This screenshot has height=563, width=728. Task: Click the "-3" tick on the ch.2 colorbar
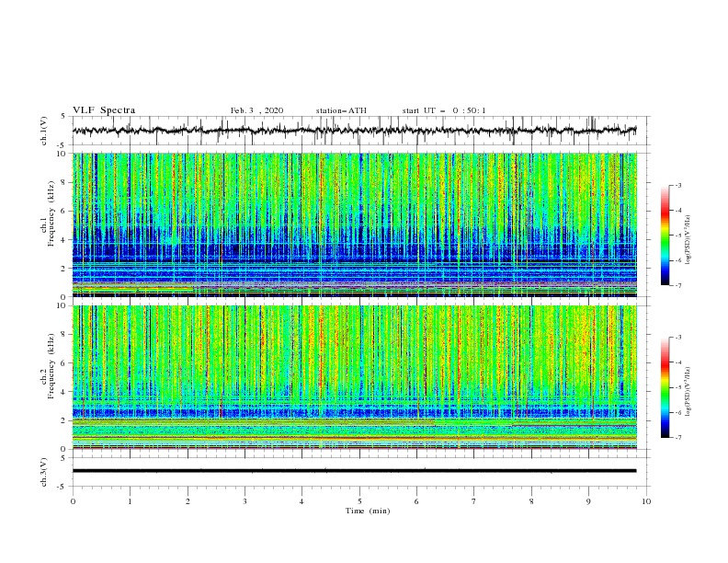point(677,338)
